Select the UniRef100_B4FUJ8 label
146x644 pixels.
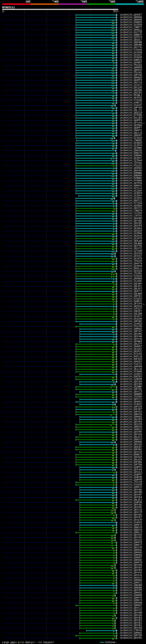coord(131,357)
